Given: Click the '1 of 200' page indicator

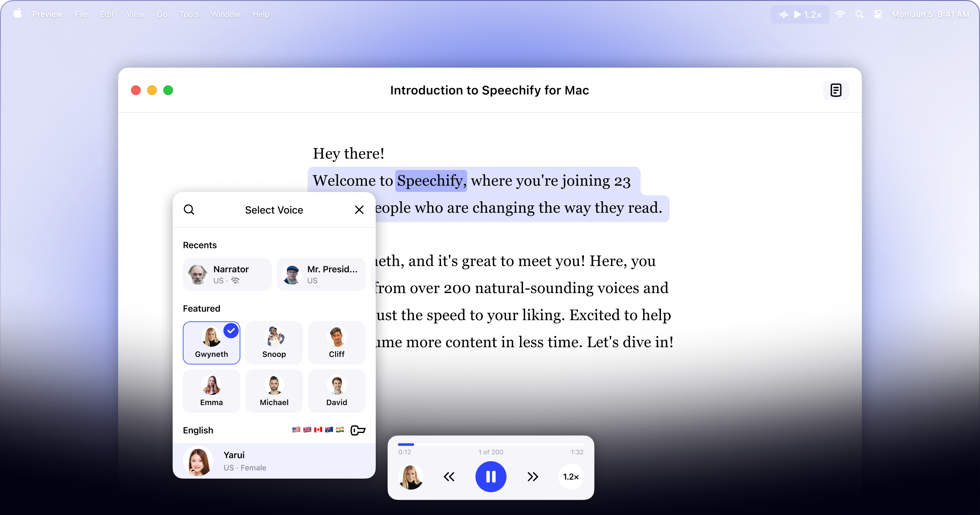Looking at the screenshot, I should coord(491,452).
